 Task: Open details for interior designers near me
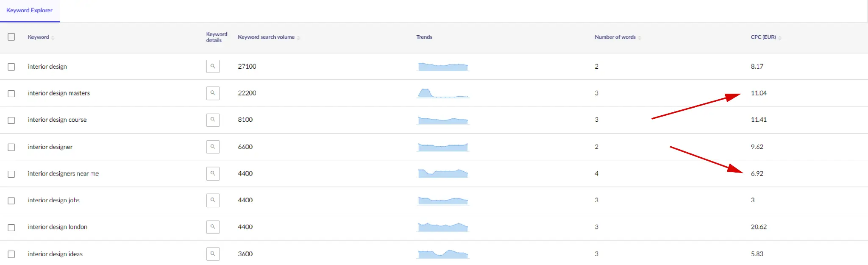click(x=213, y=174)
